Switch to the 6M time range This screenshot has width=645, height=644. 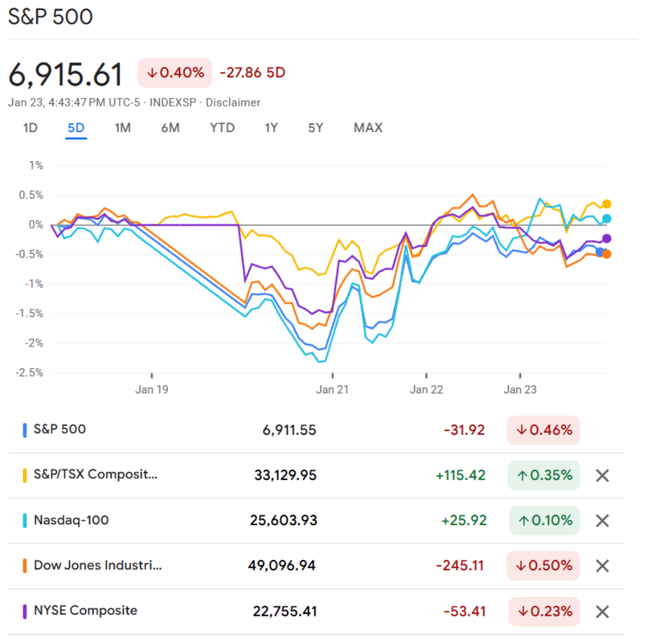pos(170,128)
